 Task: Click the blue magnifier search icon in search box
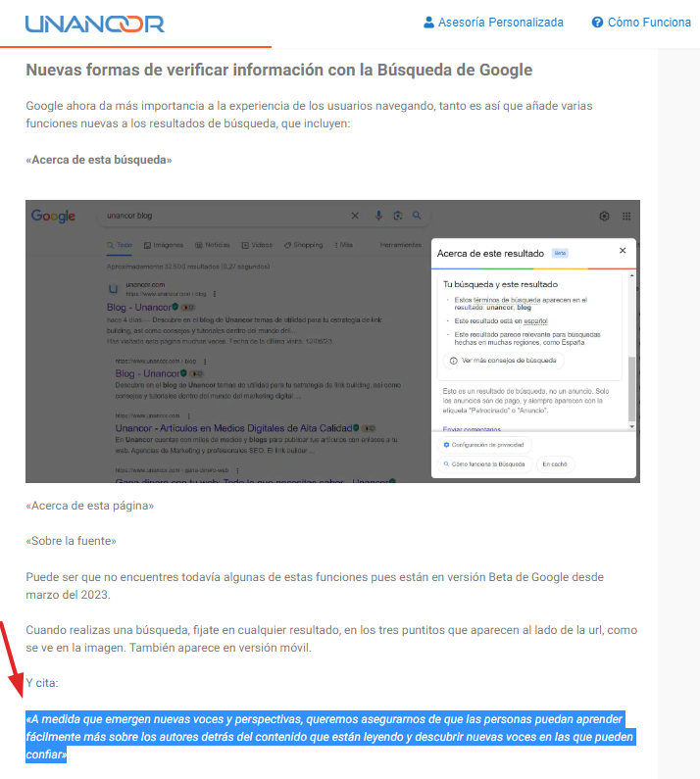pos(417,216)
